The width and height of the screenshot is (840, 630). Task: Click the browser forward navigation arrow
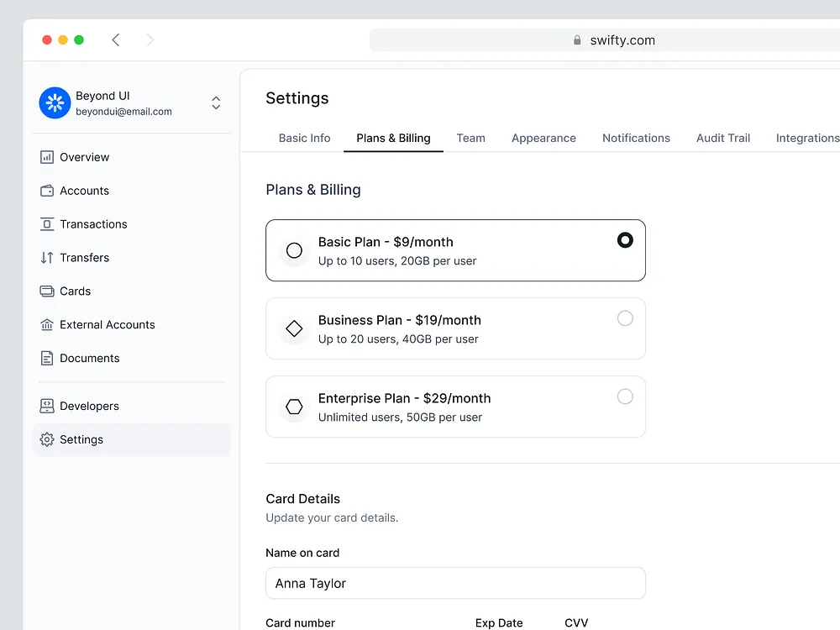[150, 39]
